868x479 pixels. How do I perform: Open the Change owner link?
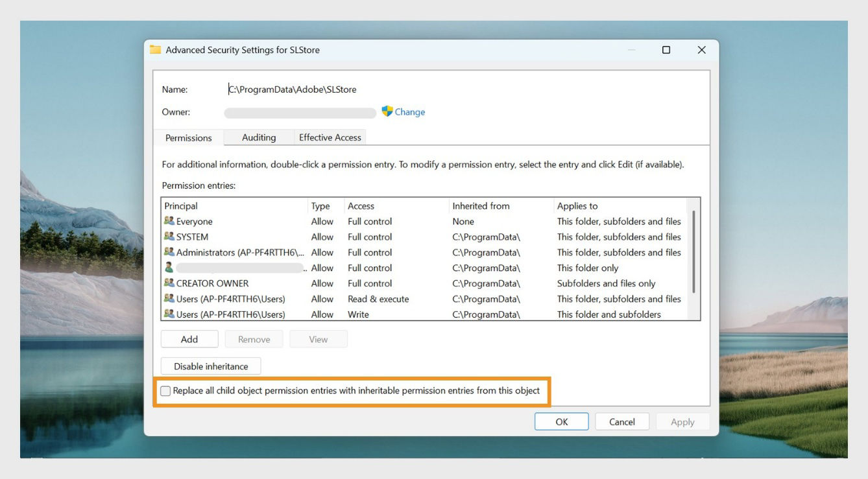click(x=410, y=111)
